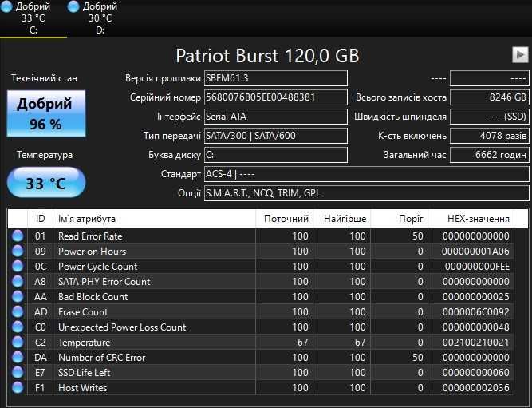The image size is (532, 408).
Task: Click the status orb for Power on Hours
Action: (18, 251)
